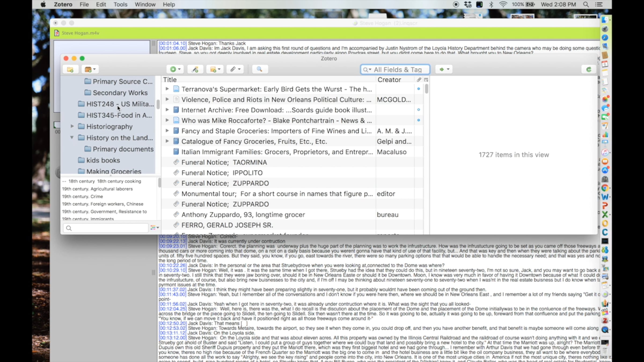This screenshot has height=362, width=644.
Task: Expand the Historiography collection
Action: coord(72,126)
